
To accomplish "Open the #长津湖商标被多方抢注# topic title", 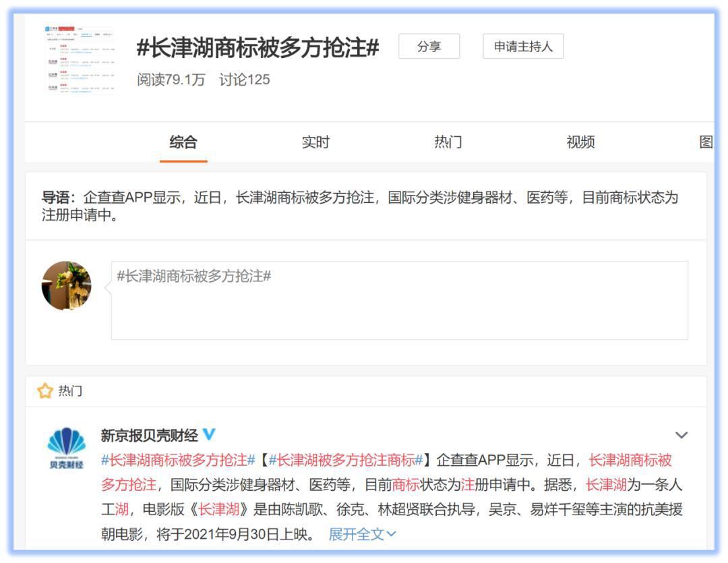I will 256,49.
